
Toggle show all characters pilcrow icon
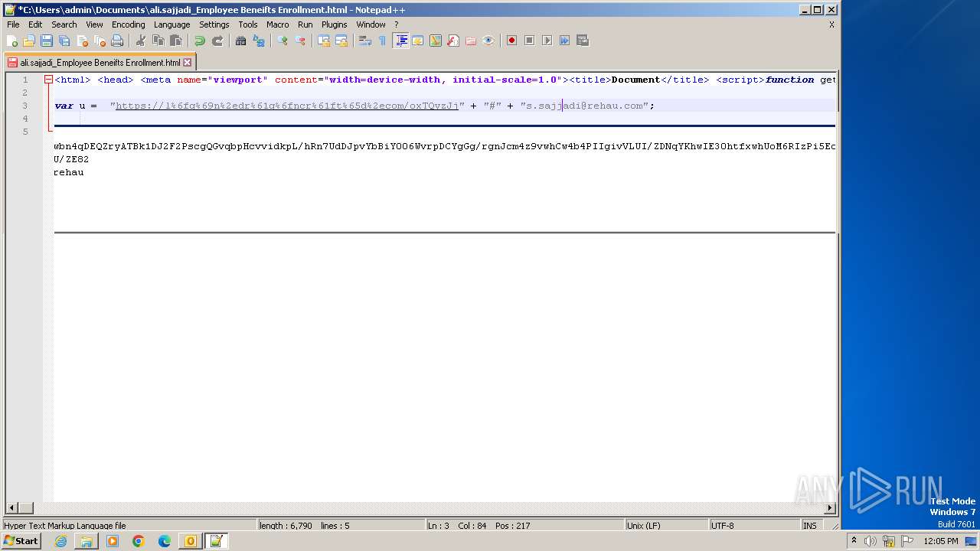[383, 41]
